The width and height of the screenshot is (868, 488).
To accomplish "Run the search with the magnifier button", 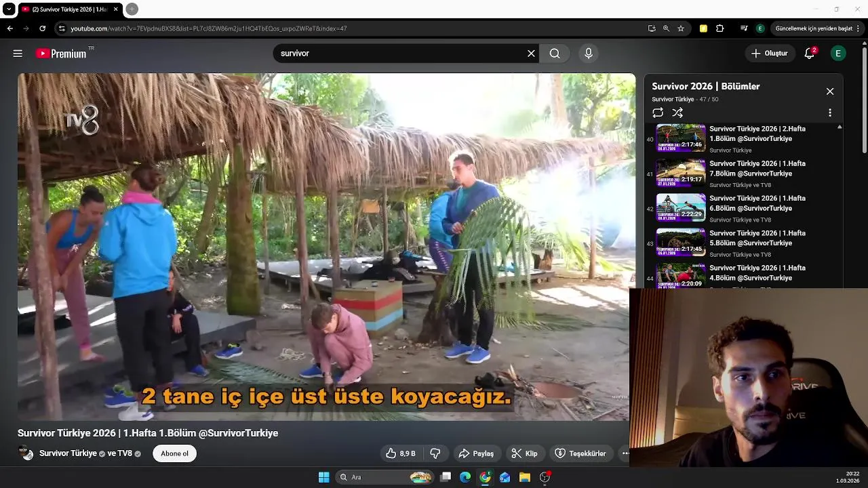I will pos(555,54).
